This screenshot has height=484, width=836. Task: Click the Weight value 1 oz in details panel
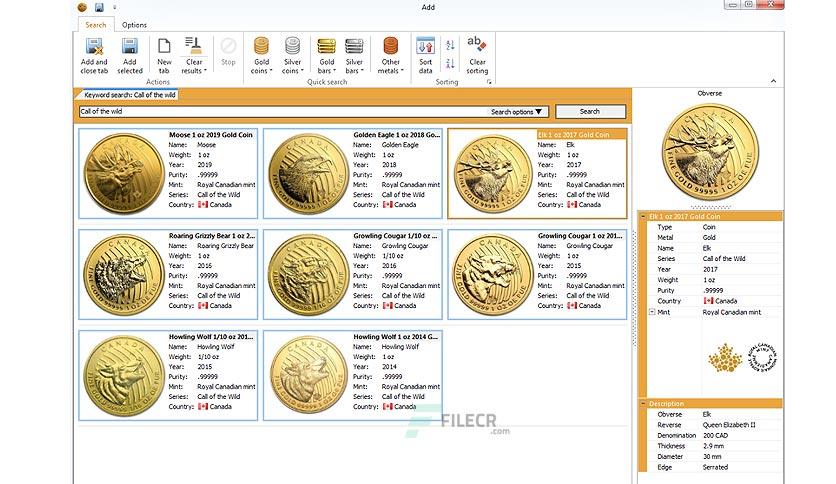[709, 280]
